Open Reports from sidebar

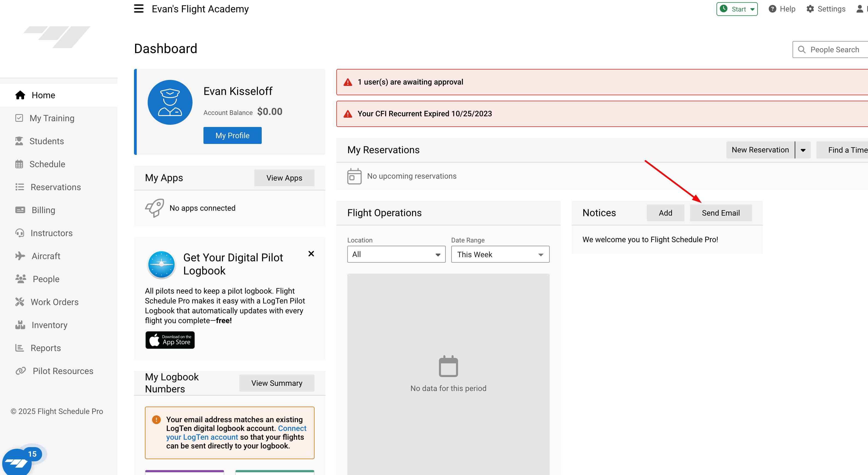(x=59, y=348)
